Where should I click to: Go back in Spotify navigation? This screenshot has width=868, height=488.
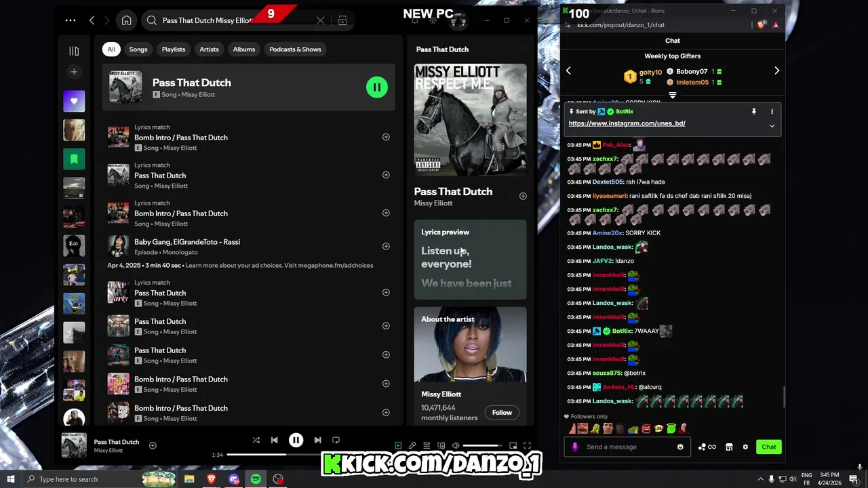92,20
